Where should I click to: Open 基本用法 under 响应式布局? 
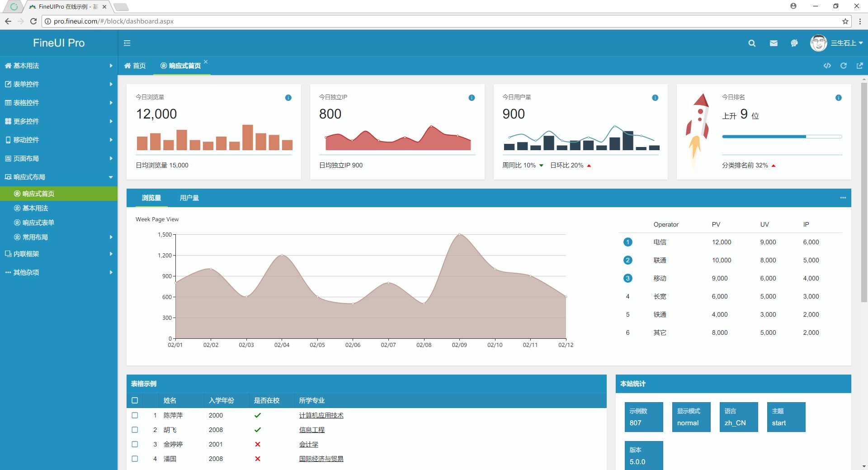click(x=59, y=208)
